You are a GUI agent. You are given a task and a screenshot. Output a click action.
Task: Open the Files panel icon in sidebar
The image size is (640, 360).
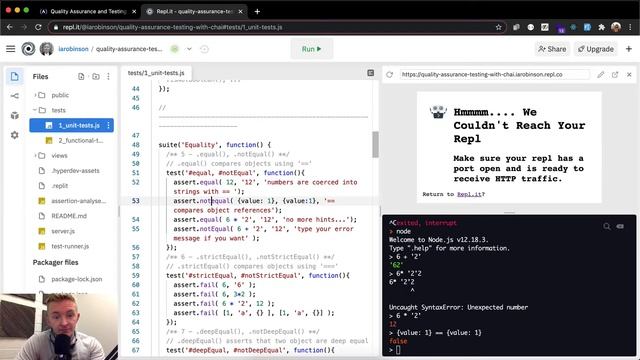pyautogui.click(x=15, y=76)
